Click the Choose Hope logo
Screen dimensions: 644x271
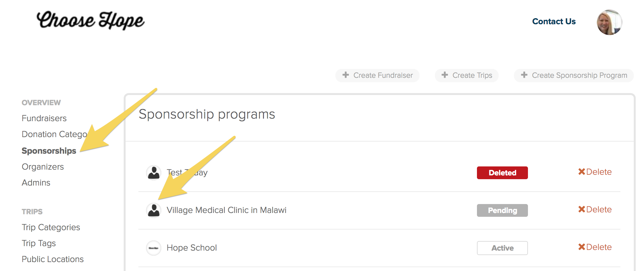(x=91, y=20)
